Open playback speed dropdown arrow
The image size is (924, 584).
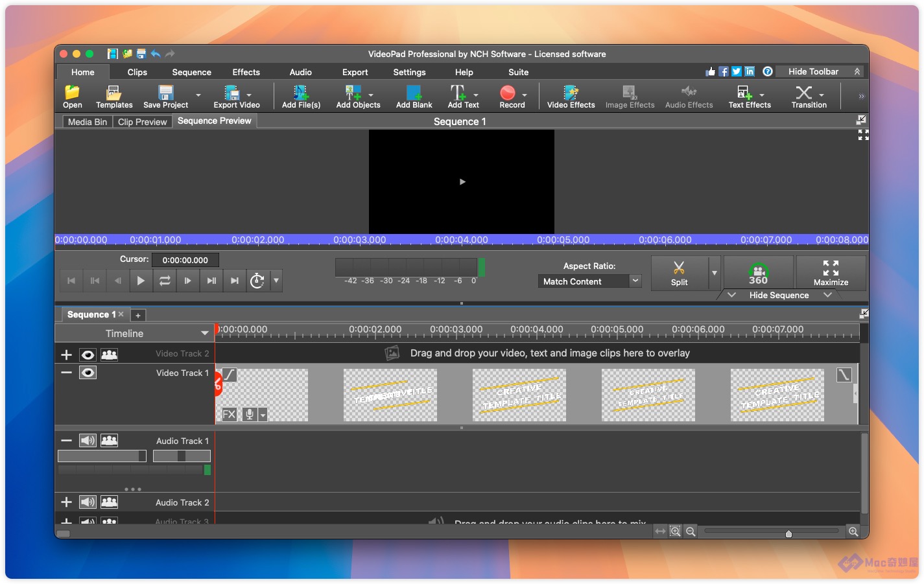pyautogui.click(x=276, y=281)
